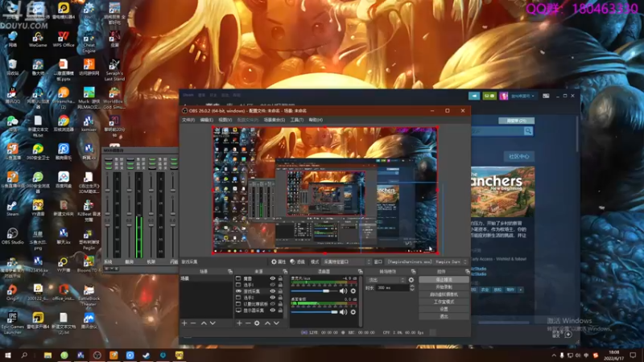Image resolution: width=644 pixels, height=362 pixels.
Task: Open source properties gear in the sources toolbar
Action: click(x=257, y=323)
